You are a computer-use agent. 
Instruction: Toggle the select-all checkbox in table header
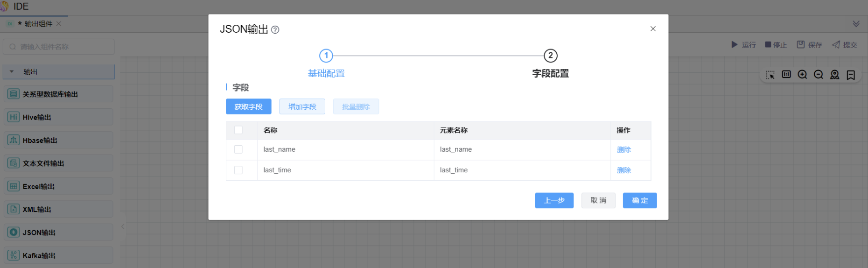(x=238, y=130)
